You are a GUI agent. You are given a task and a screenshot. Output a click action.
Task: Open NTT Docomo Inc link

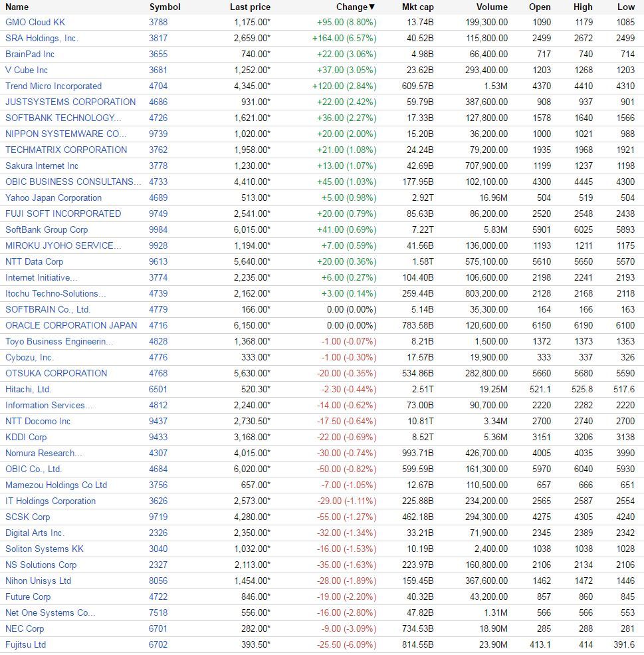38,422
